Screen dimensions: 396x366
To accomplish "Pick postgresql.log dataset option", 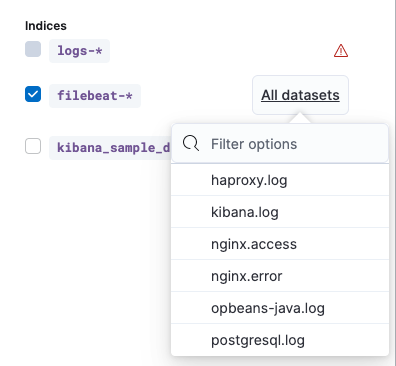I will tap(280, 340).
